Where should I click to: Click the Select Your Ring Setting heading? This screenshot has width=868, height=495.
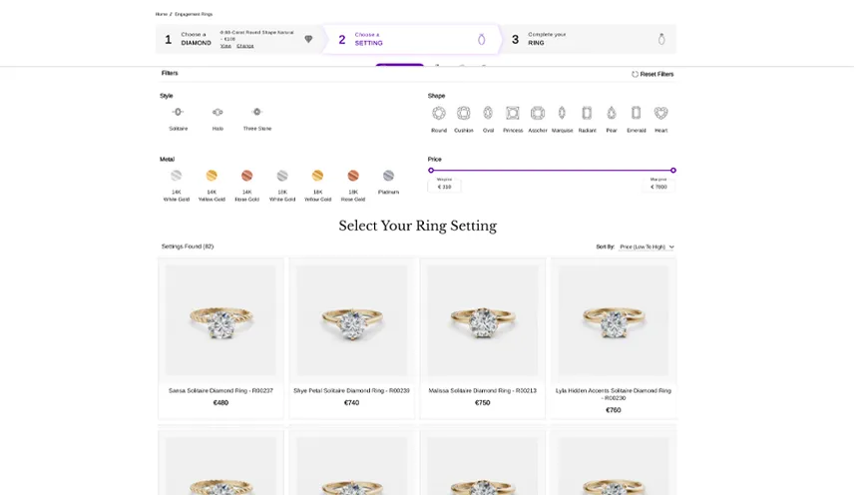[x=417, y=226]
